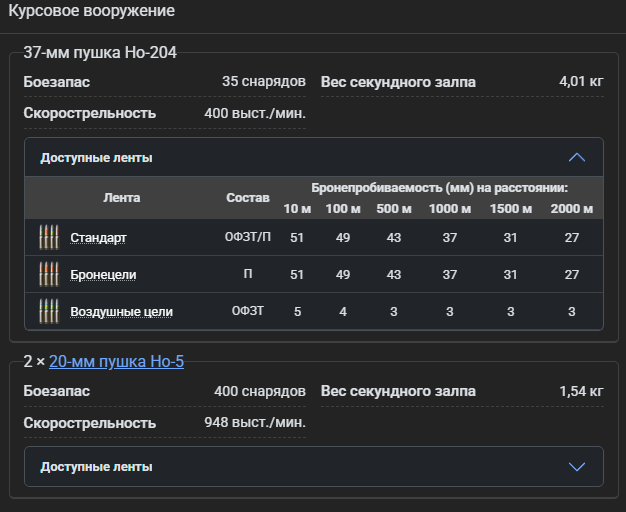The height and width of the screenshot is (512, 626).
Task: Click the Бронепробиваемость table header
Action: tap(439, 187)
